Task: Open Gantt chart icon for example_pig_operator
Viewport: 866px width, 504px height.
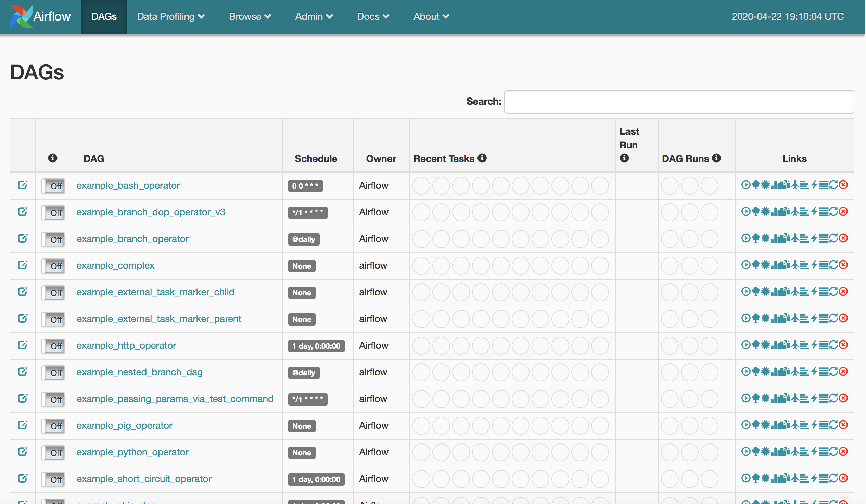Action: coord(804,425)
